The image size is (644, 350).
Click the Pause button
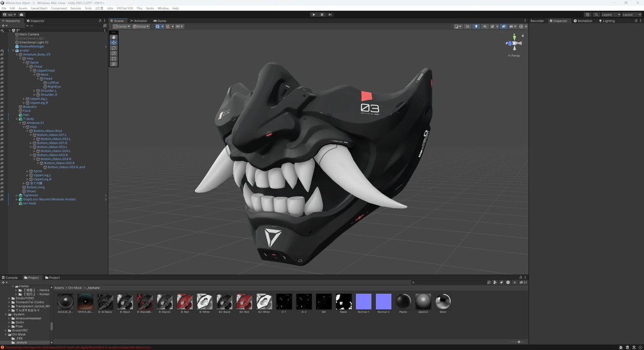tap(322, 14)
